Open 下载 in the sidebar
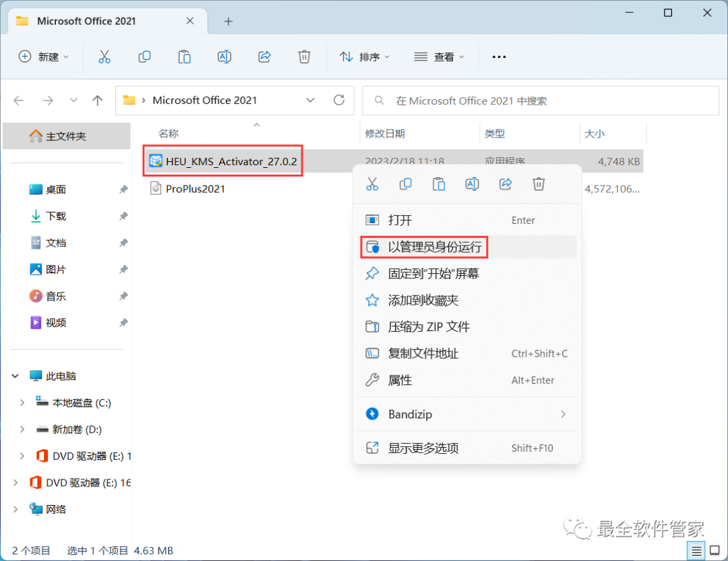The width and height of the screenshot is (728, 561). pos(56,216)
